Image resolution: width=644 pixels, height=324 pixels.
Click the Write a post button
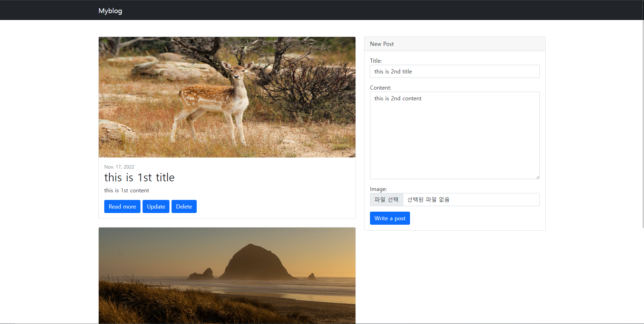(390, 218)
